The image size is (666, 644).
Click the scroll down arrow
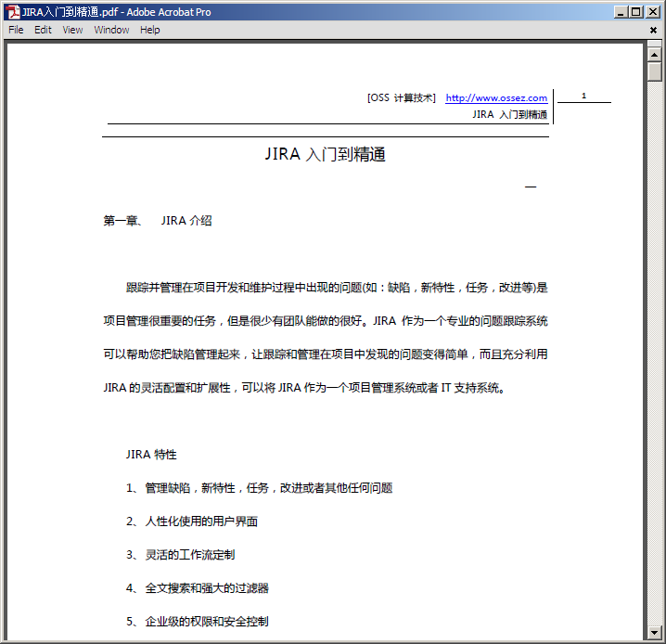click(654, 633)
